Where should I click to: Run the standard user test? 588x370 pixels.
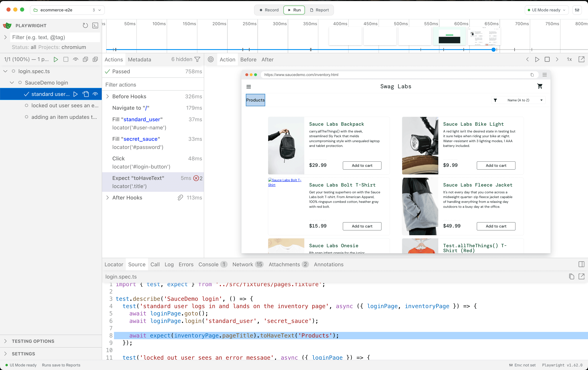pyautogui.click(x=75, y=94)
